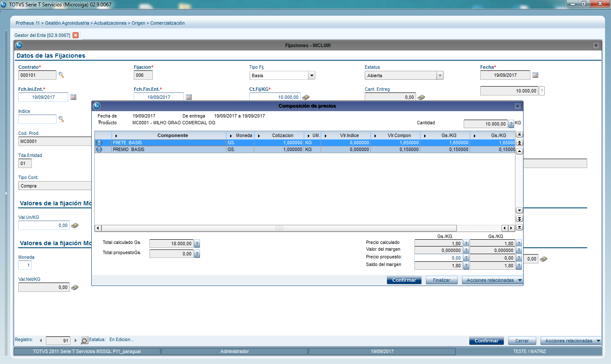Viewport: 611px width, 364px height.
Task: Click help beside left Saldo del margen value
Action: [x=466, y=266]
